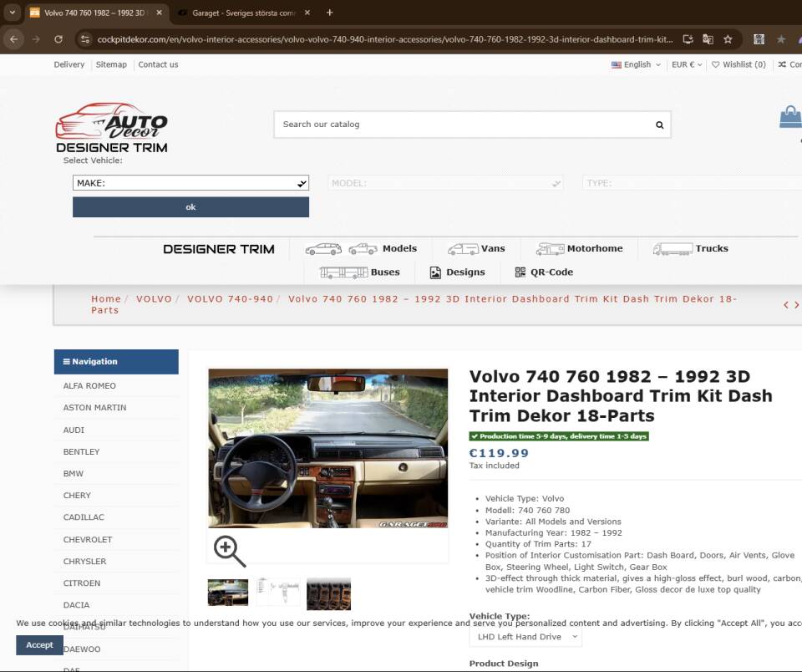
Task: Click the main Volvo interior product image
Action: 327,448
